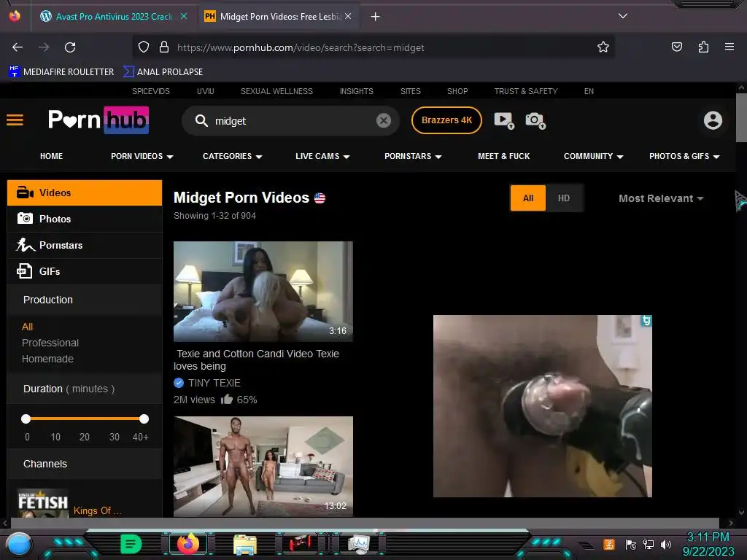Expand the Pornstars nav dropdown
Image resolution: width=747 pixels, height=560 pixels.
[x=413, y=156]
